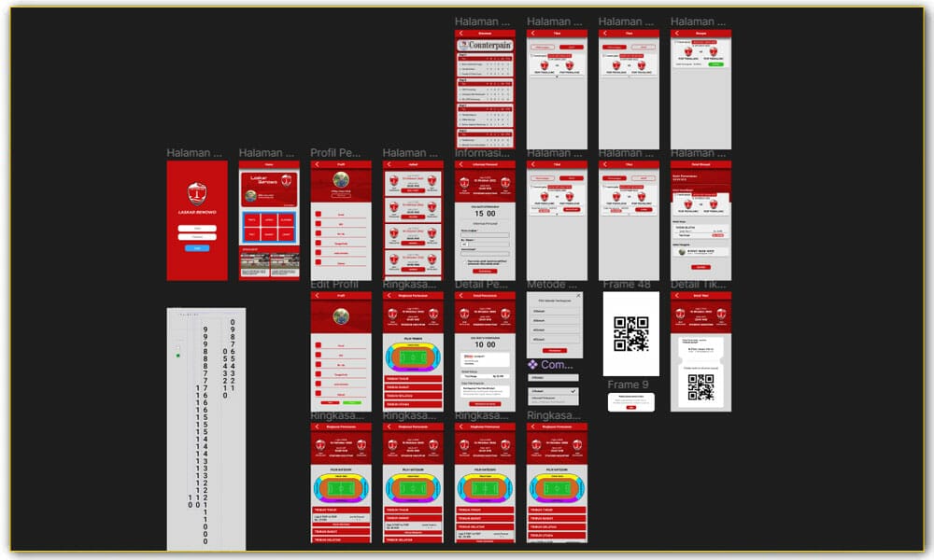This screenshot has height=560, width=934.
Task: Check the agreement checkbox on the Informasi Pemesanan form
Action: (467, 260)
